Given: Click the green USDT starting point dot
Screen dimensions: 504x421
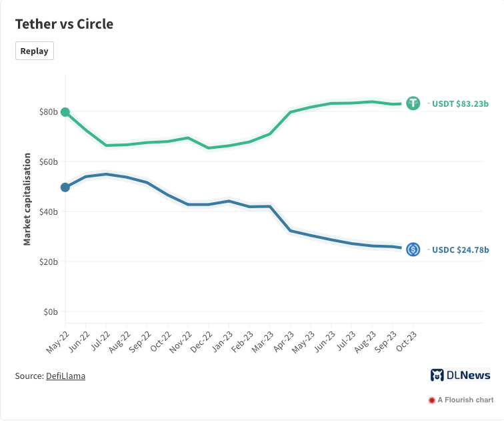Looking at the screenshot, I should click(65, 112).
